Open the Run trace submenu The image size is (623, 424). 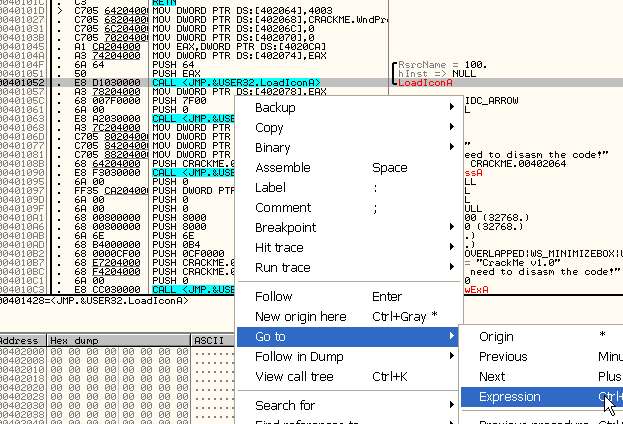pos(282,267)
